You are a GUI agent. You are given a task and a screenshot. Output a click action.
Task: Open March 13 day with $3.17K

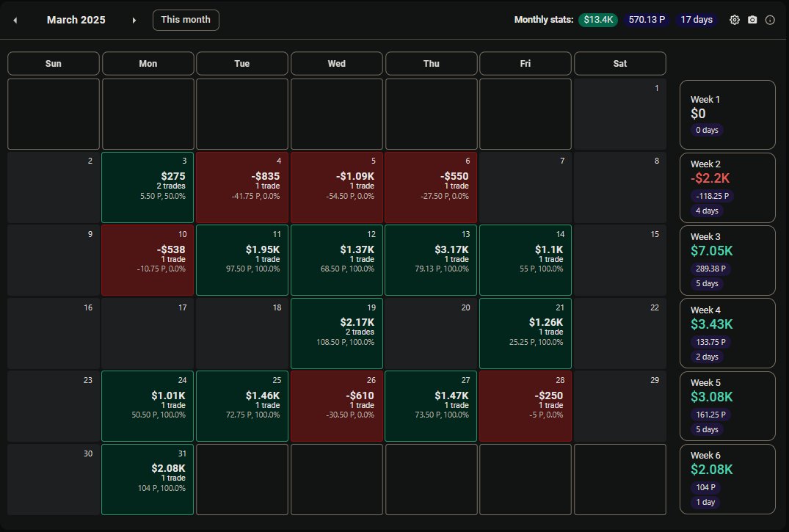pyautogui.click(x=431, y=260)
